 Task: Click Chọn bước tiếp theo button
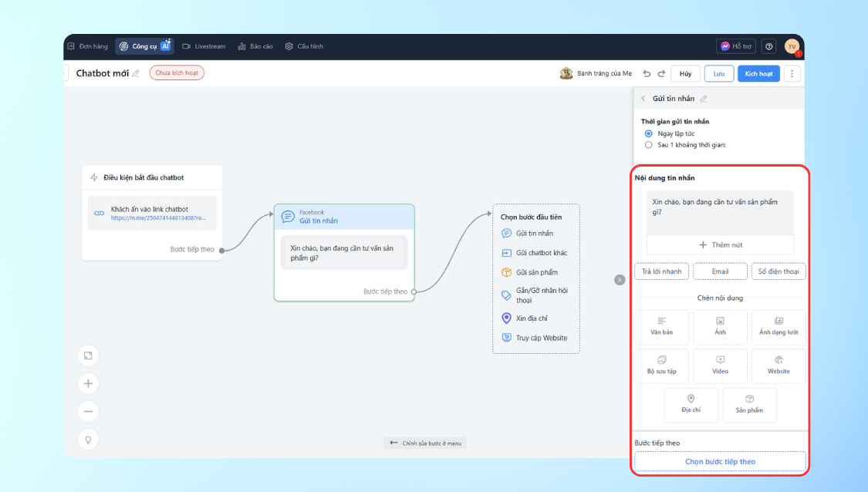click(x=720, y=462)
